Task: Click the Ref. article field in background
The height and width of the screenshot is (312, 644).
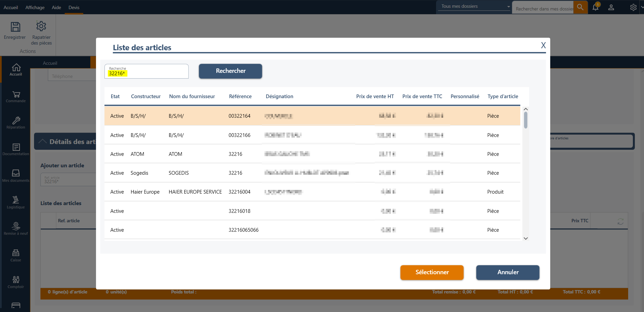Action: [x=68, y=179]
